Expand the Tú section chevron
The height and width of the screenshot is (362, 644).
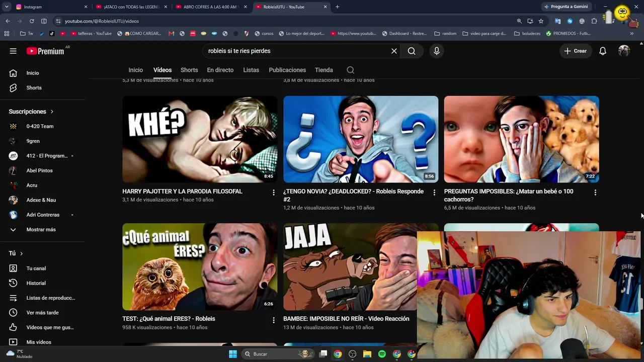point(21,253)
